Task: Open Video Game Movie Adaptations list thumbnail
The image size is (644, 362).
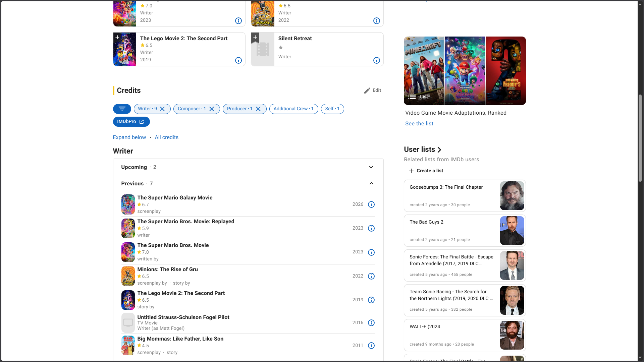Action: click(465, 71)
